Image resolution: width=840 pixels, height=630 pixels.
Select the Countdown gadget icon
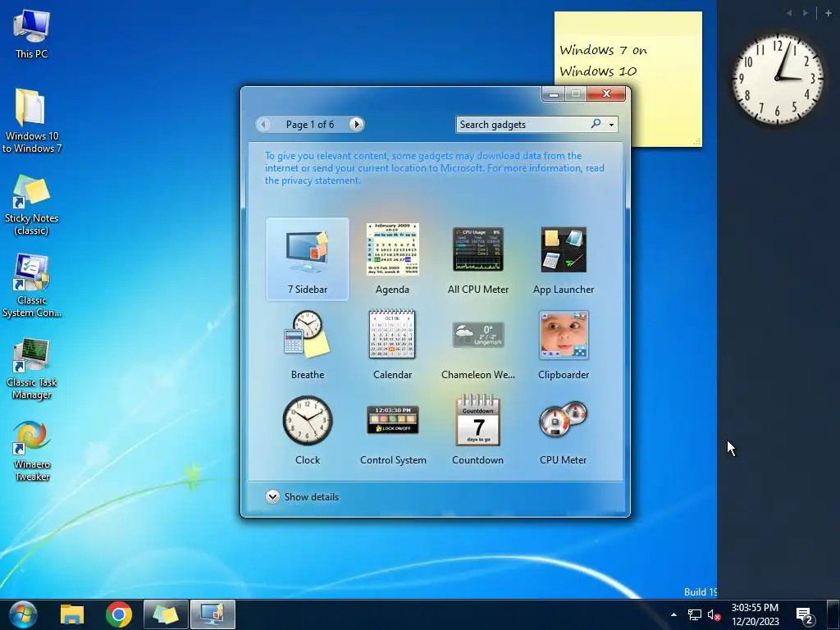point(478,420)
